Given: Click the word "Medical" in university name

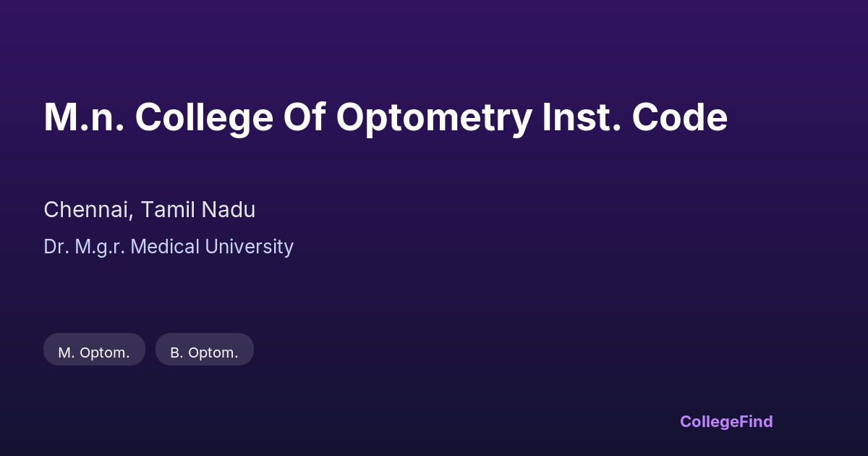Looking at the screenshot, I should pyautogui.click(x=166, y=247).
